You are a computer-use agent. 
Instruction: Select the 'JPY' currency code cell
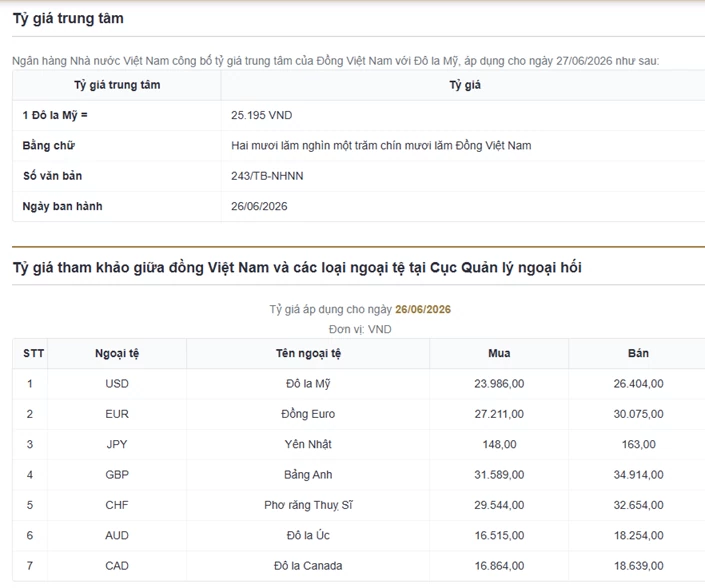pyautogui.click(x=117, y=444)
